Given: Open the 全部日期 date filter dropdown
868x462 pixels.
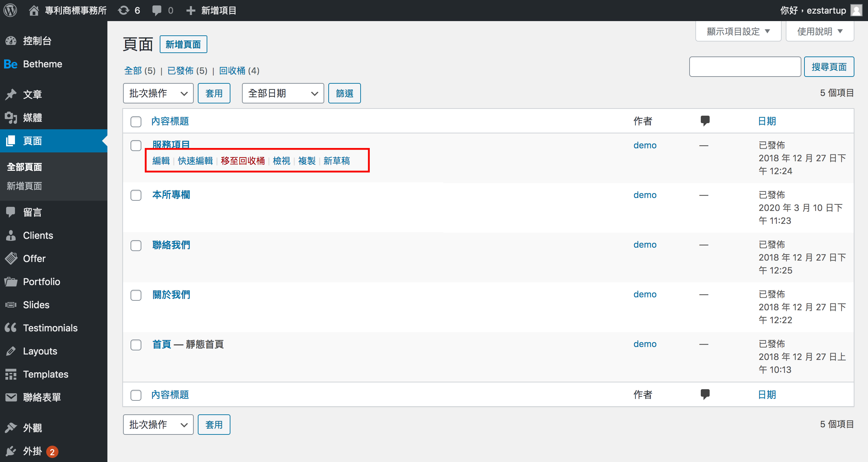Looking at the screenshot, I should pos(282,93).
